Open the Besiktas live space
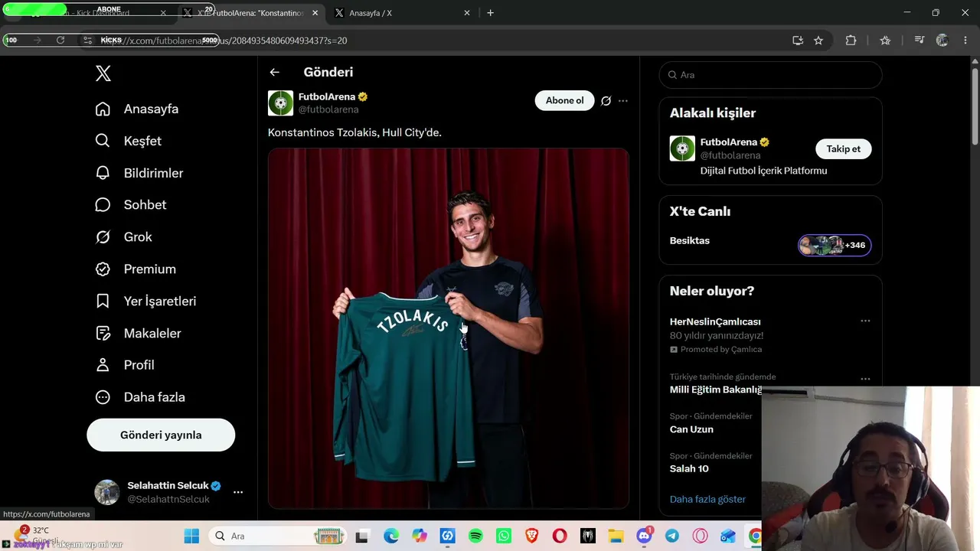This screenshot has width=980, height=551. coord(690,240)
